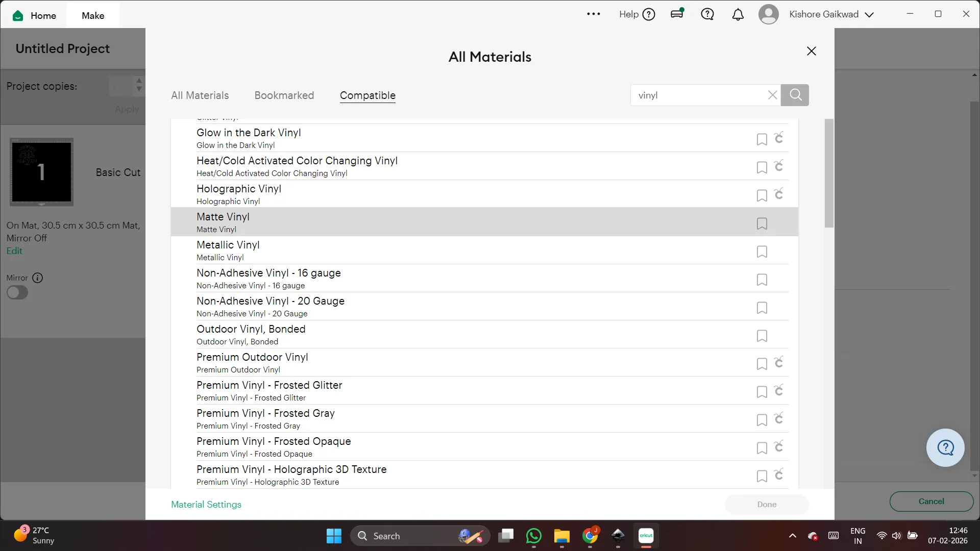Expand hidden system tray icons chevron
980x551 pixels.
(792, 536)
